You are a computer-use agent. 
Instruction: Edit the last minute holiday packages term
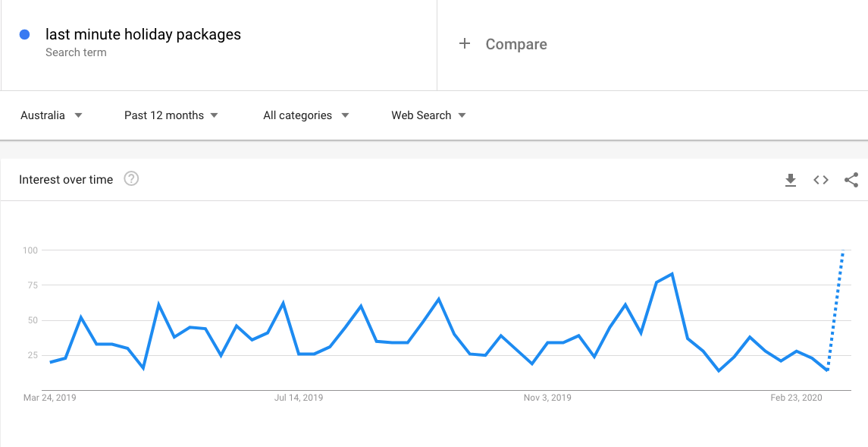coord(143,34)
